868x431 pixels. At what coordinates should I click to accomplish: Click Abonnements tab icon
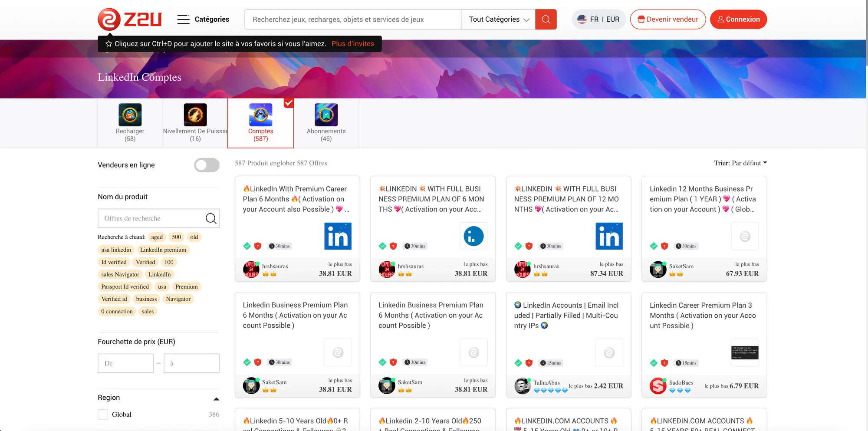(326, 115)
